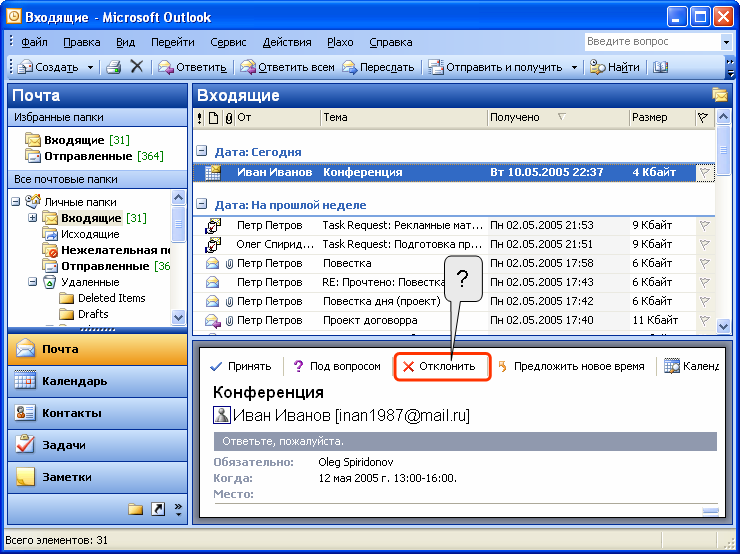This screenshot has width=740, height=554.
Task: Click Send and Receive (Отправить и получить)
Action: tap(495, 67)
